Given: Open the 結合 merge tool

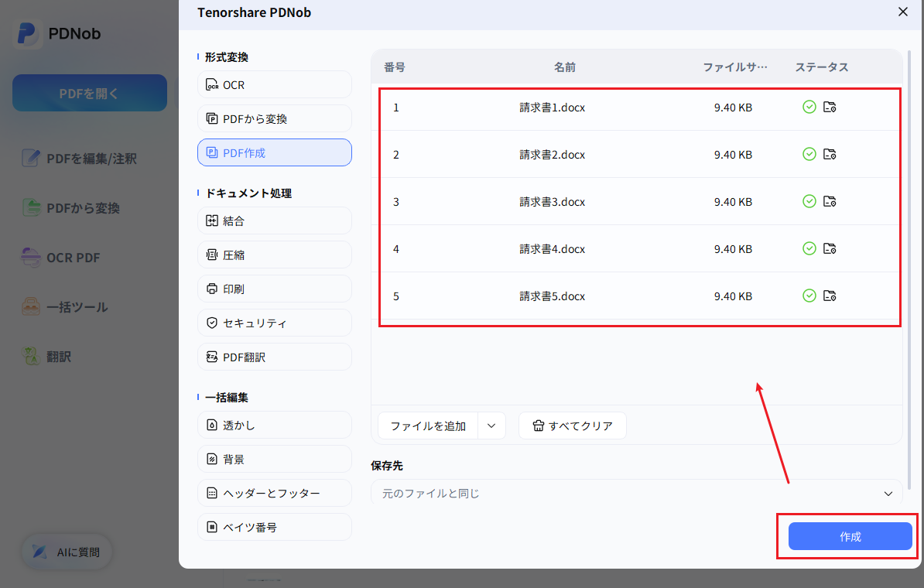Looking at the screenshot, I should [275, 221].
